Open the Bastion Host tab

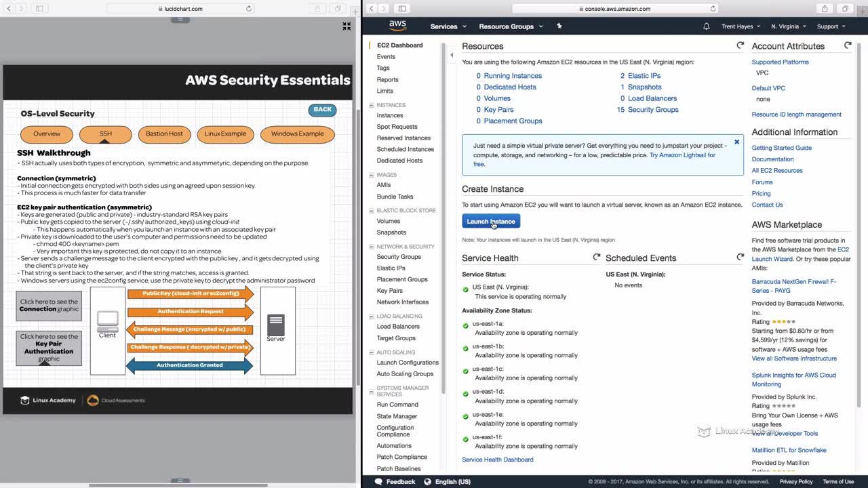click(164, 134)
